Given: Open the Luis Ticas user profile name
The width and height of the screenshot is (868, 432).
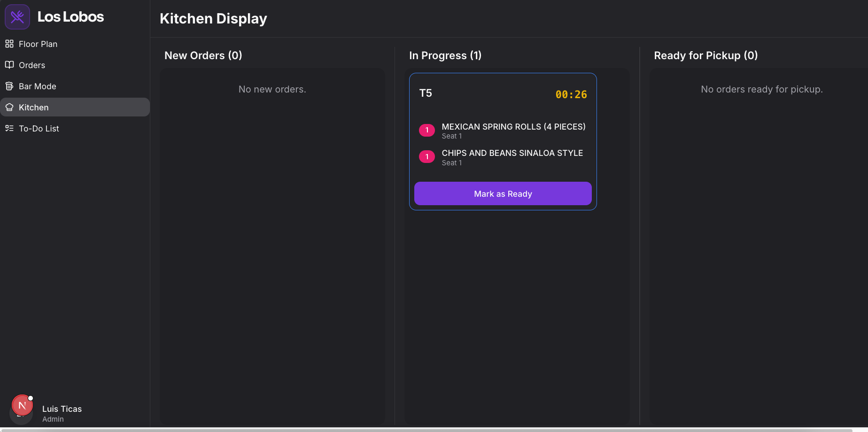Looking at the screenshot, I should (62, 409).
